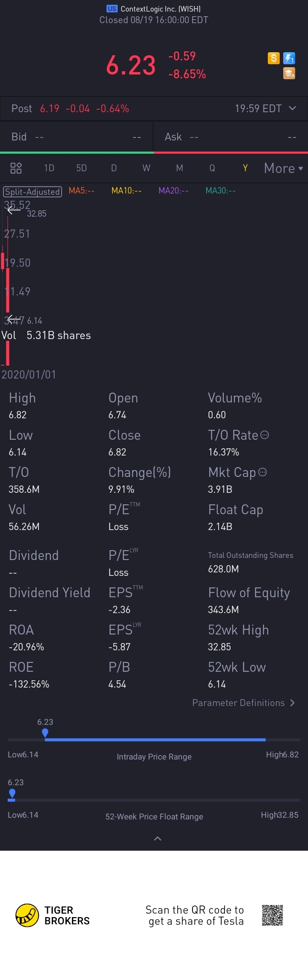Toggle the MA5 indicator label
Screen dimensions: 308x980
(81, 191)
